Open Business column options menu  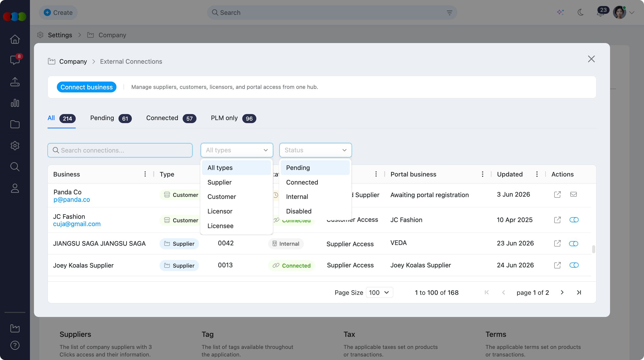(x=145, y=174)
